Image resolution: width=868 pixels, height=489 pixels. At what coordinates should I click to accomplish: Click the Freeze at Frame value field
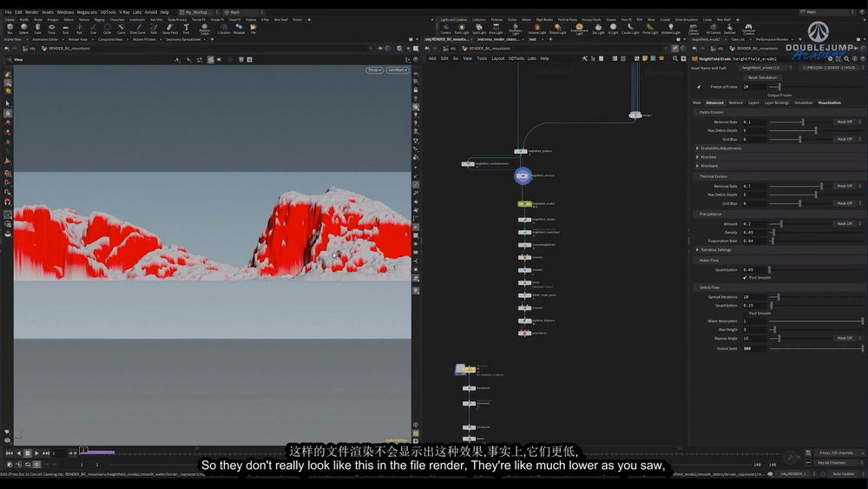pos(754,87)
